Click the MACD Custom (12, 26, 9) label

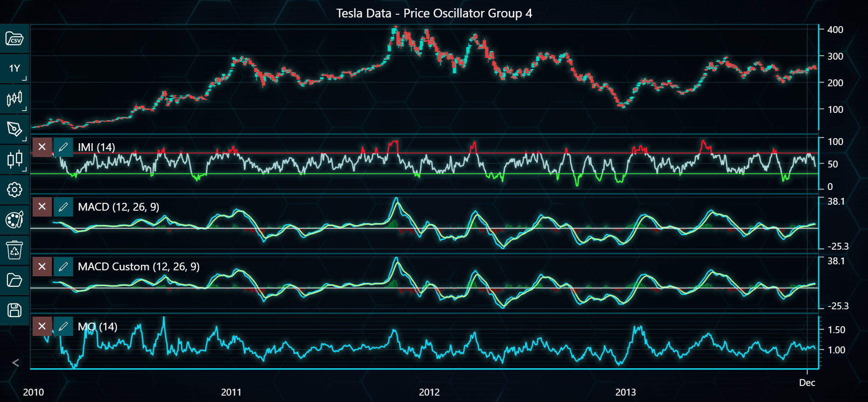click(x=139, y=267)
